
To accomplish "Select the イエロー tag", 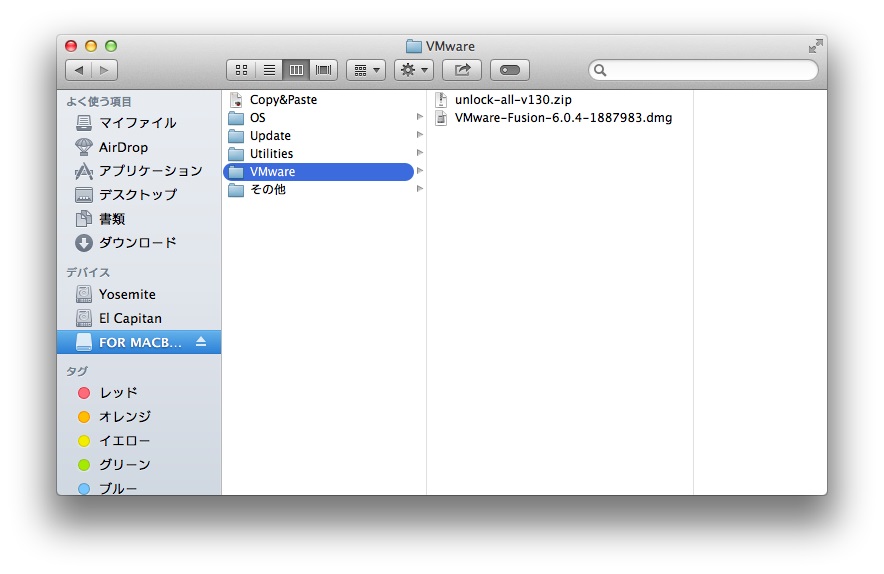I will pos(139,441).
